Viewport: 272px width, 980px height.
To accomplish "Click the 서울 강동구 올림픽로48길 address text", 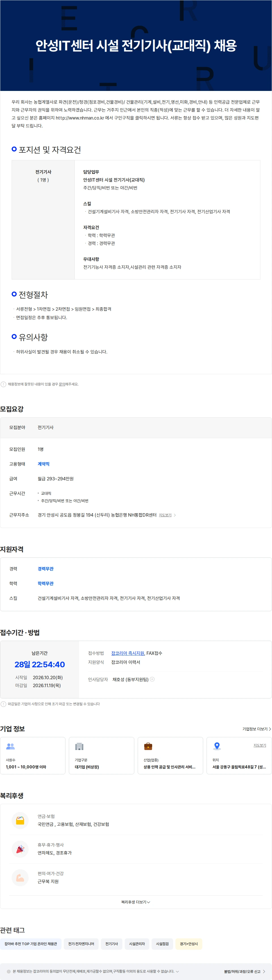I will click(239, 767).
